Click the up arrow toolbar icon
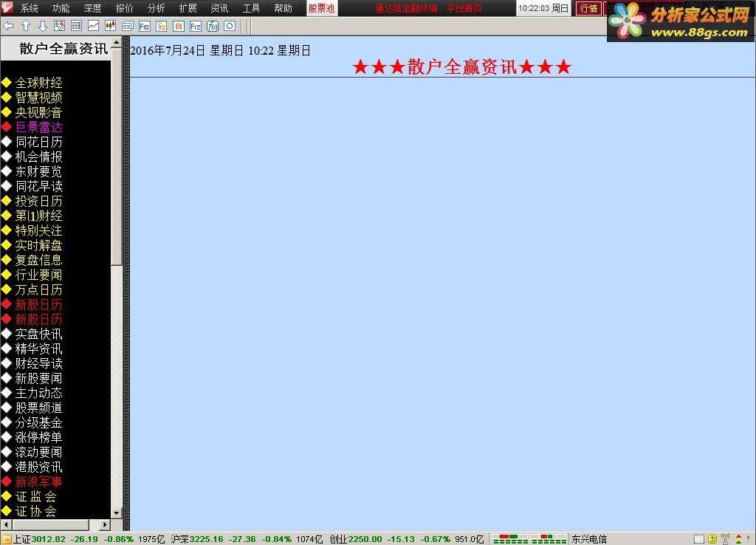This screenshot has width=756, height=545. coord(26,26)
